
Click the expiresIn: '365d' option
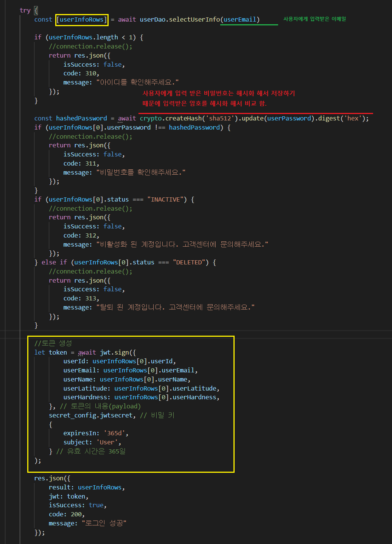[96, 433]
